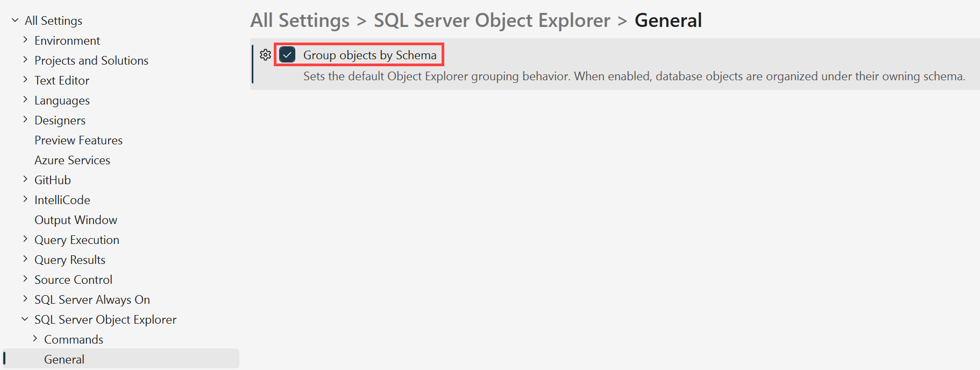Expand the Commands node
980x370 pixels.
(x=35, y=339)
